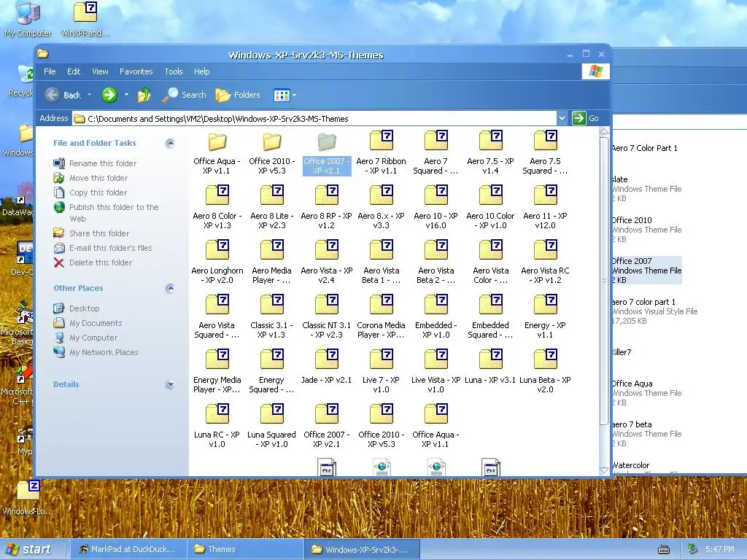Select the Aero Longhorn - XP v2.0 archive
Viewport: 747px width, 560px height.
[x=217, y=262]
